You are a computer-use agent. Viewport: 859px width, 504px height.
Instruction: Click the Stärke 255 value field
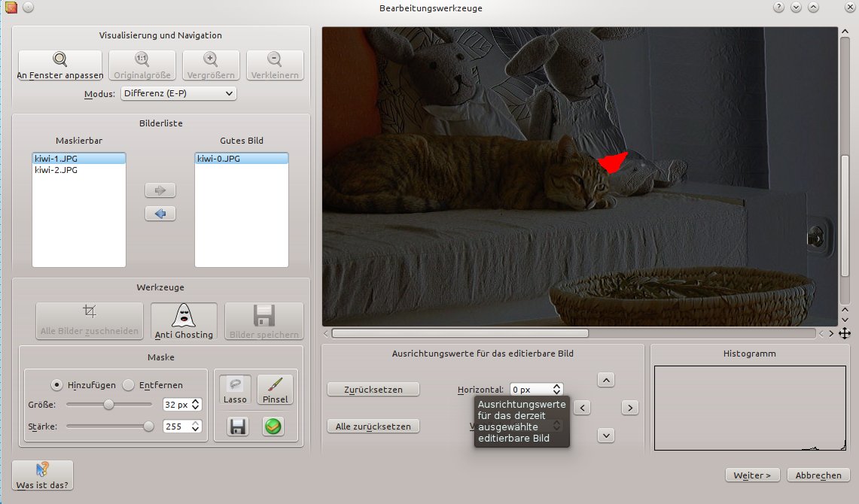click(176, 427)
